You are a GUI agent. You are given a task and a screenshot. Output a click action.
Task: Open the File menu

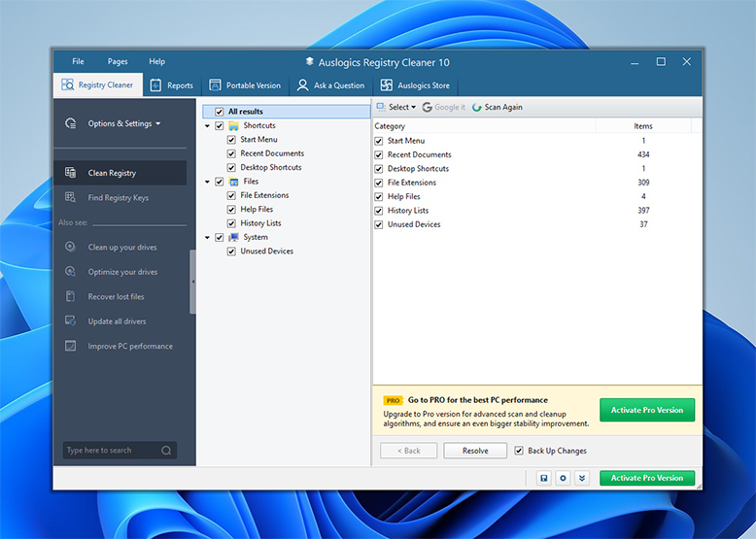(x=78, y=61)
